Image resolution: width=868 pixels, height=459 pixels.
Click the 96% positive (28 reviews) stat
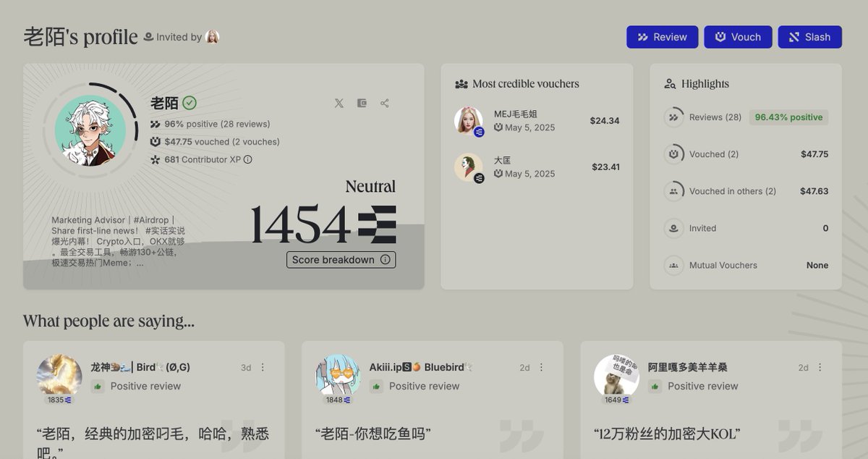pyautogui.click(x=210, y=124)
